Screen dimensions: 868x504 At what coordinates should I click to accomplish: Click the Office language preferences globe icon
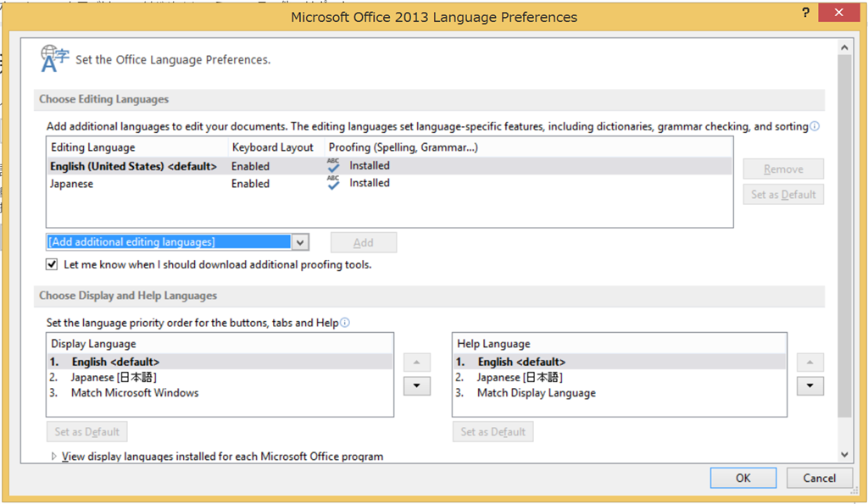point(54,58)
